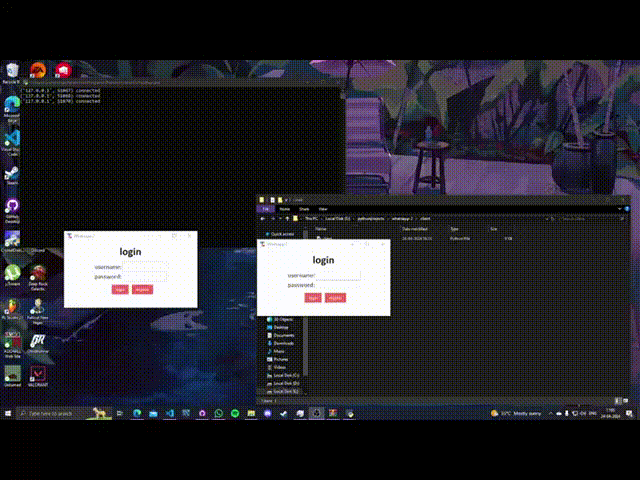Open the FL Studio desktop shortcut
This screenshot has height=480, width=640.
(12, 309)
